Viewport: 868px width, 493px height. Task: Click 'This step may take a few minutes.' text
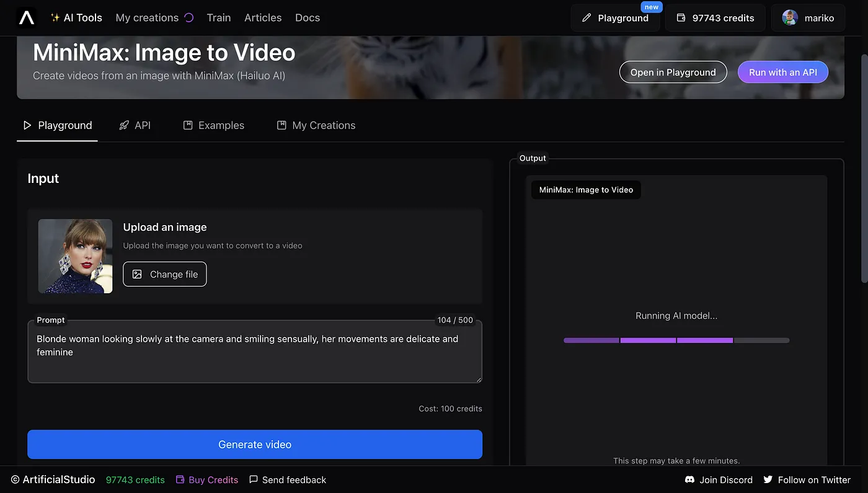[x=676, y=461]
